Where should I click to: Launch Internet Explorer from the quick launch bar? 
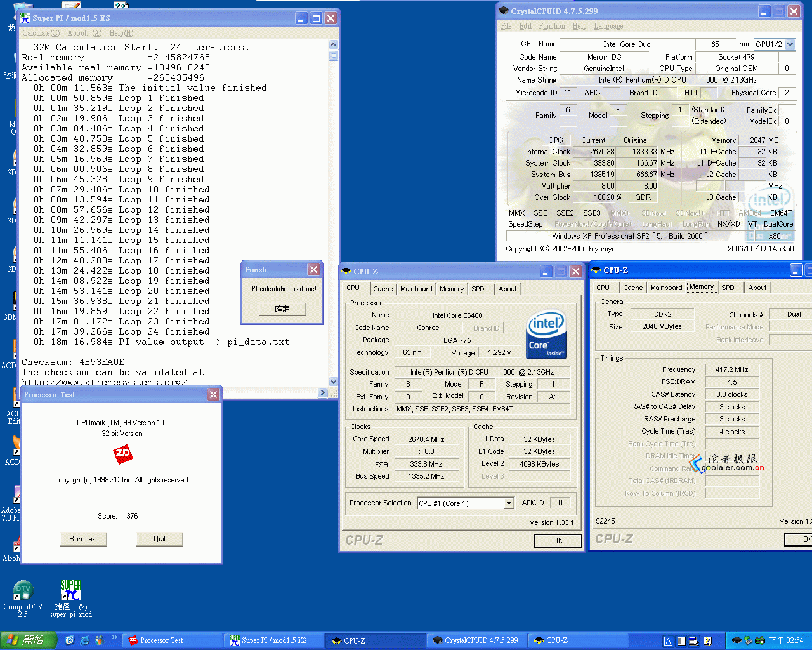(x=84, y=640)
